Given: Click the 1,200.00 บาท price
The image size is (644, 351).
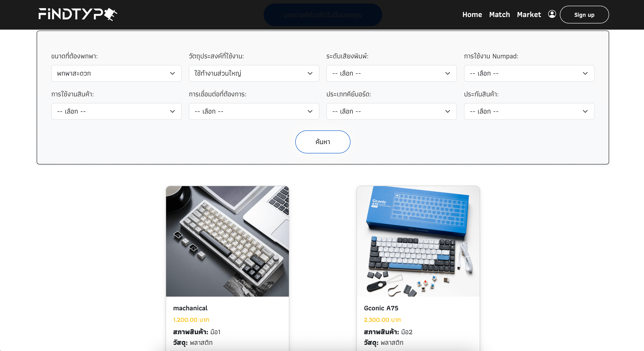Looking at the screenshot, I should click(x=191, y=320).
